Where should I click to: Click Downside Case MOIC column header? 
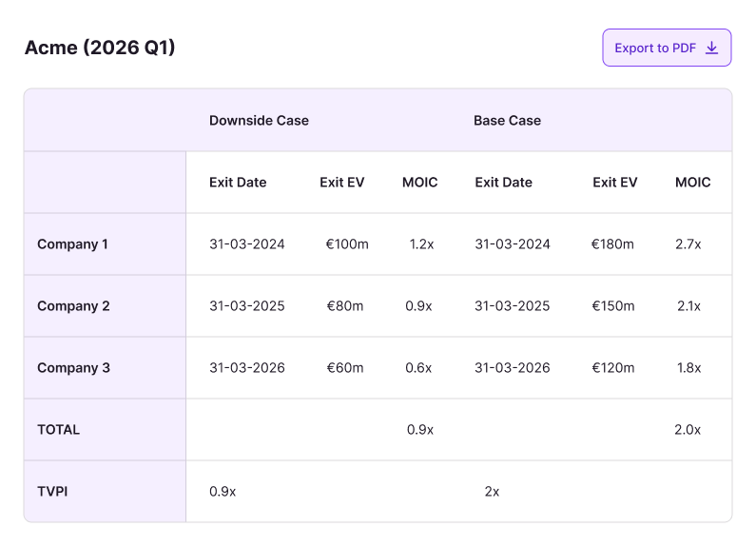click(420, 183)
